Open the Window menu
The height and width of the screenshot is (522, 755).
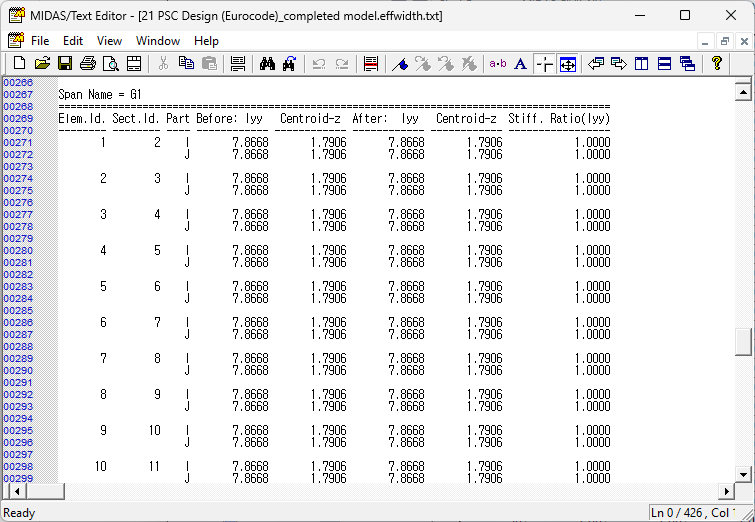[x=158, y=41]
